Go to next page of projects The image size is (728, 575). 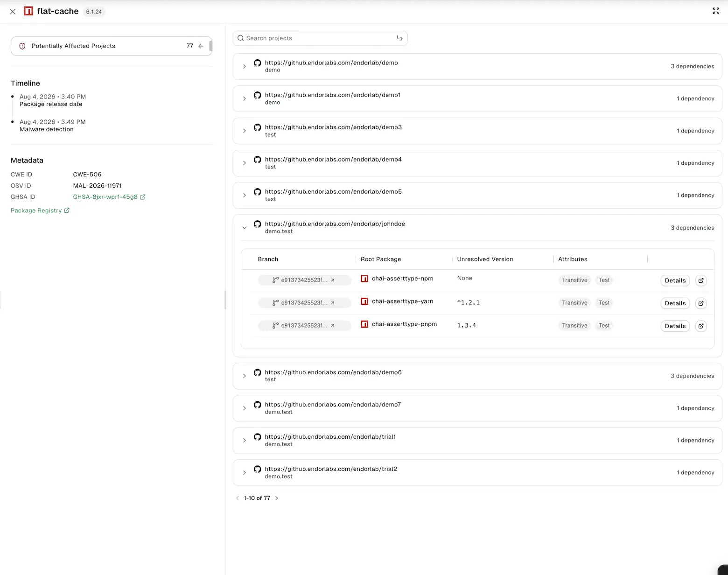[277, 498]
